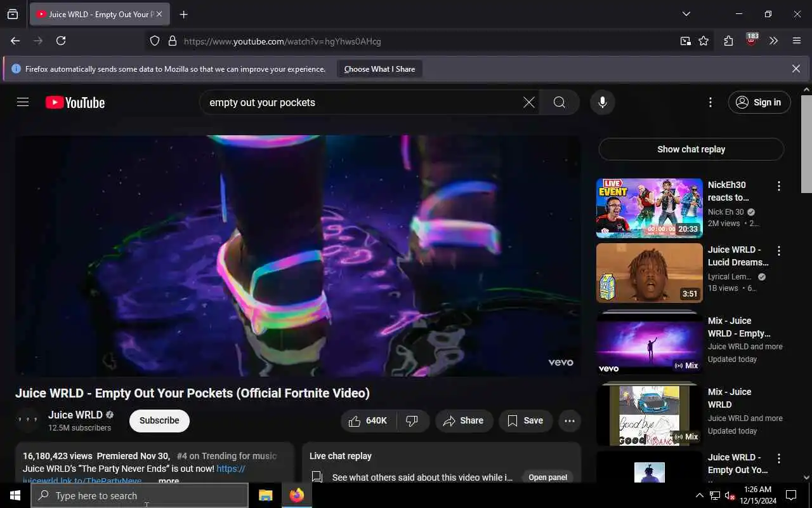
Task: Click the YouTube search magnifier button
Action: [x=559, y=102]
